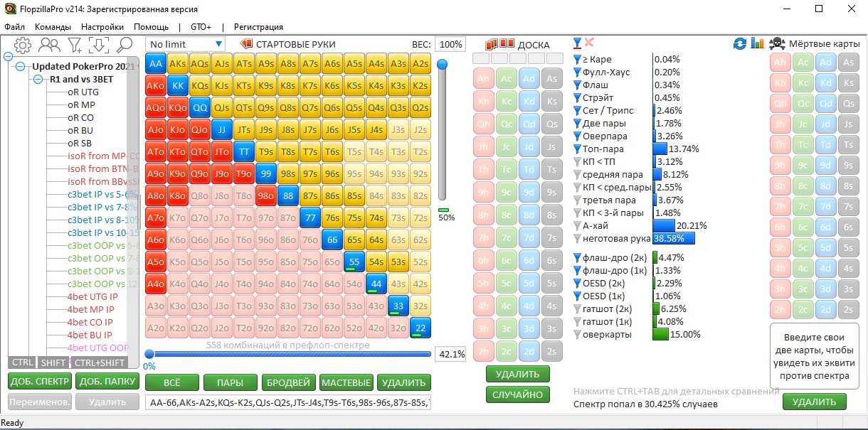Screen dimensions: 868x430
Task: Select the oR BU range
Action: [x=80, y=130]
